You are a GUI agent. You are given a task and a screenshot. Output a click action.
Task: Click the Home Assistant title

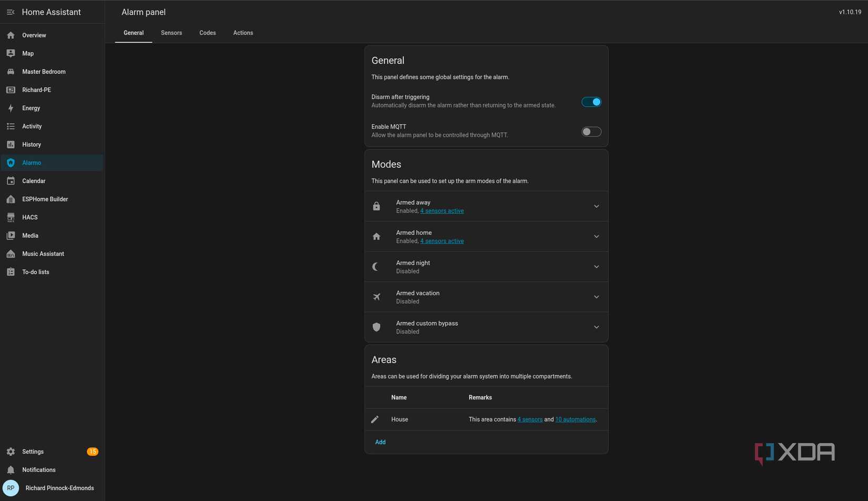coord(52,12)
